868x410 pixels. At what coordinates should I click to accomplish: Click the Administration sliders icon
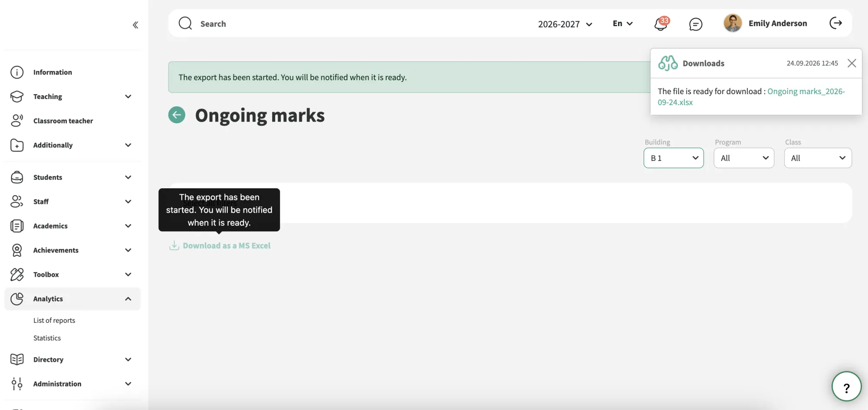[x=17, y=384]
